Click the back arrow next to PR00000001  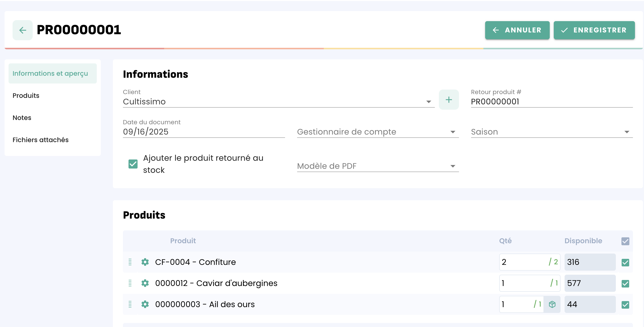click(x=23, y=30)
